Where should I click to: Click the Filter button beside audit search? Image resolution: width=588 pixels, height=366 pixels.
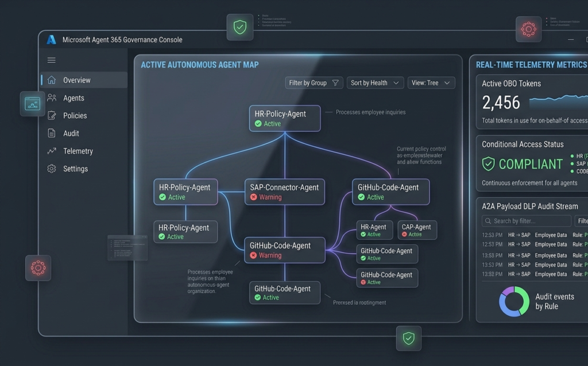point(582,221)
